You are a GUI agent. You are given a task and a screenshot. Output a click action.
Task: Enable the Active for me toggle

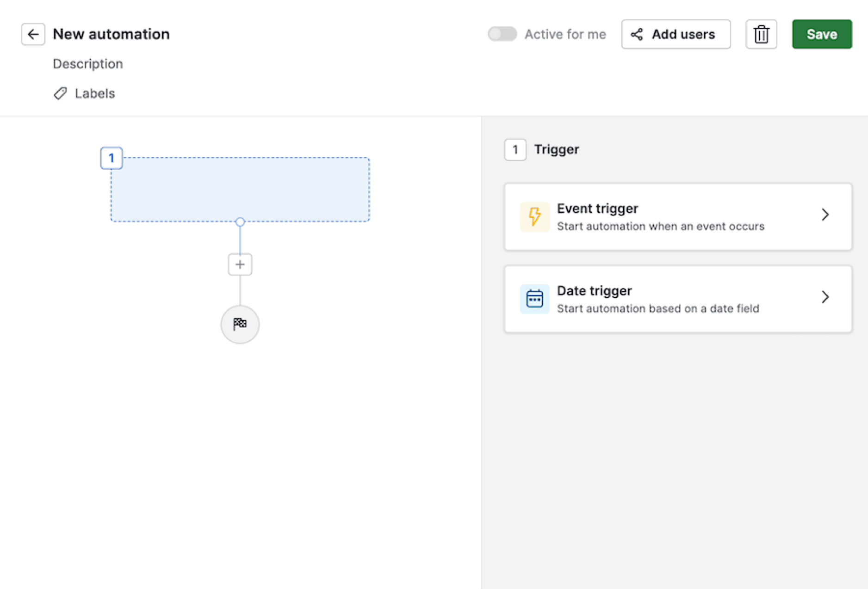(x=502, y=34)
